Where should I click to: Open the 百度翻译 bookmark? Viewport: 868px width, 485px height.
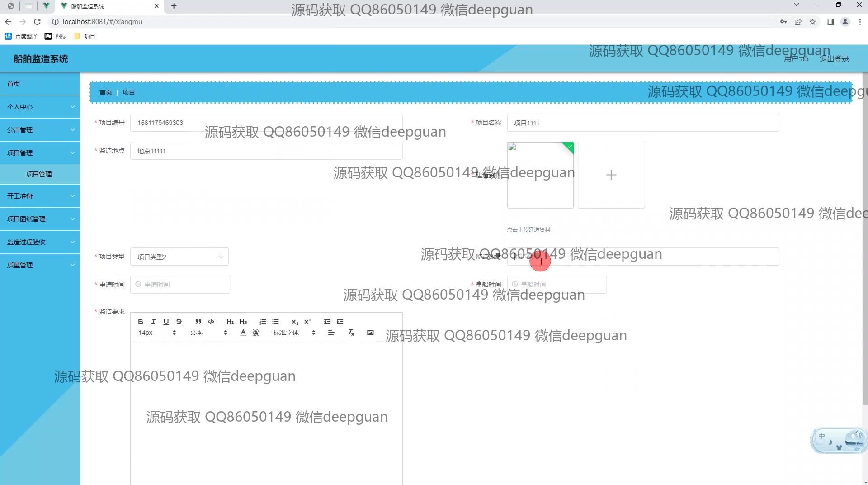(x=21, y=36)
